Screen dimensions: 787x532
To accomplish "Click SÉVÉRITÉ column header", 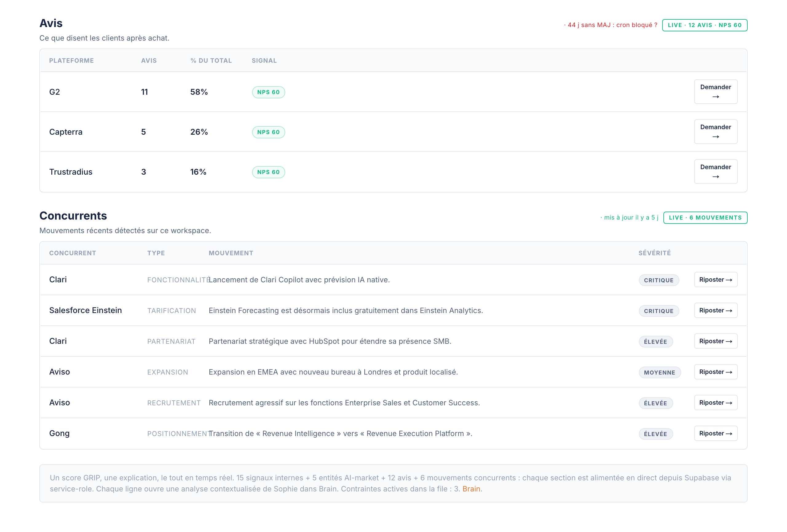I will point(655,253).
